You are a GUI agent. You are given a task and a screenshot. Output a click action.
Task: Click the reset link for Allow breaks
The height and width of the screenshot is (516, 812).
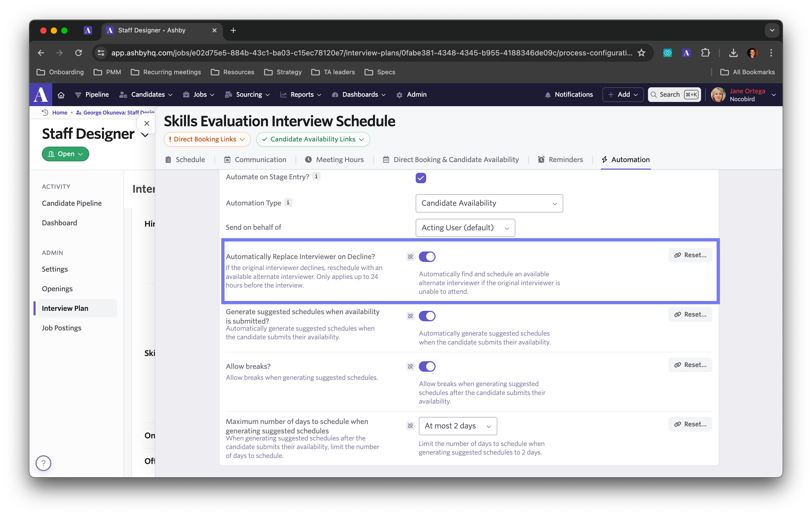689,365
